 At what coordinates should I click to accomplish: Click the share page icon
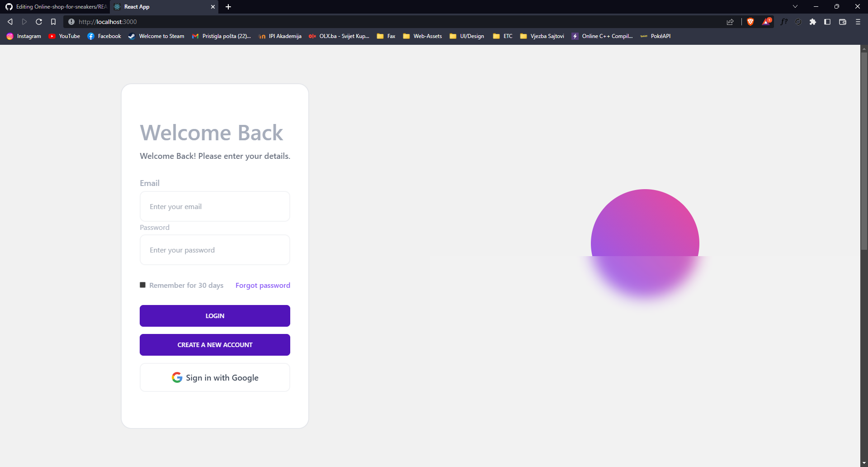[730, 22]
